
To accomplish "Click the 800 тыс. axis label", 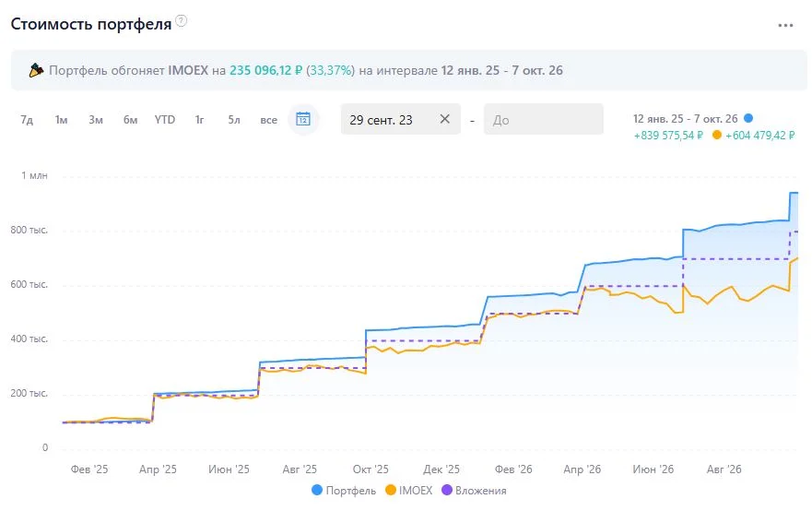I will click(x=29, y=230).
